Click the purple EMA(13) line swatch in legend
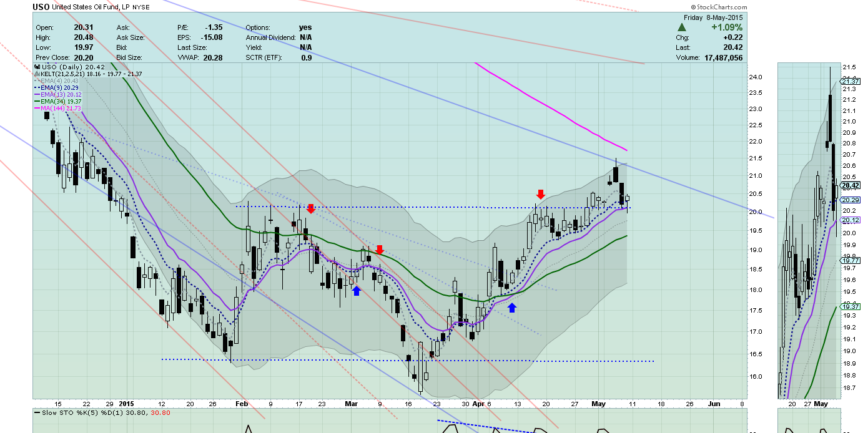This screenshot has height=433, width=868. click(x=38, y=94)
